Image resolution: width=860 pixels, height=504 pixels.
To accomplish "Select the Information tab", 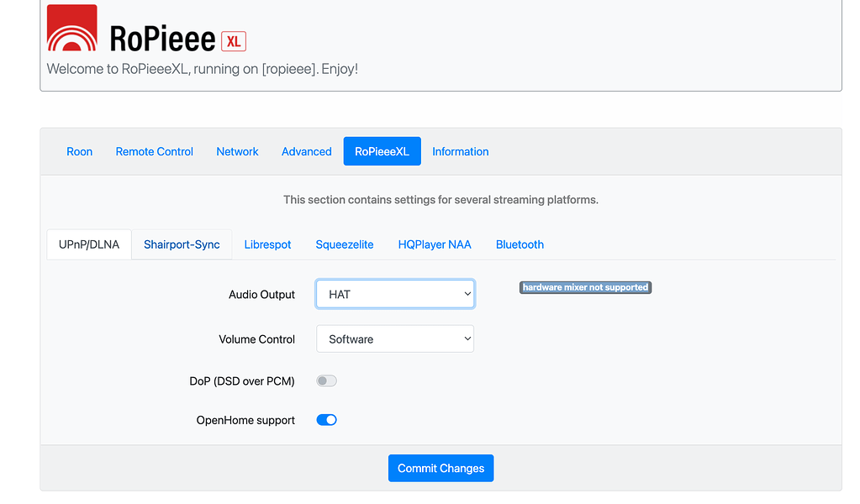I will click(x=460, y=151).
